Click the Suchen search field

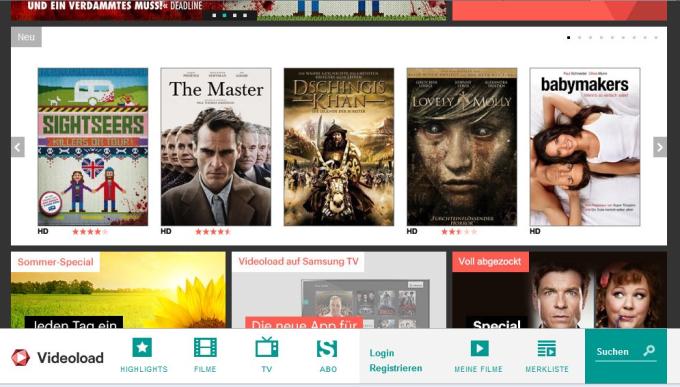(x=625, y=352)
